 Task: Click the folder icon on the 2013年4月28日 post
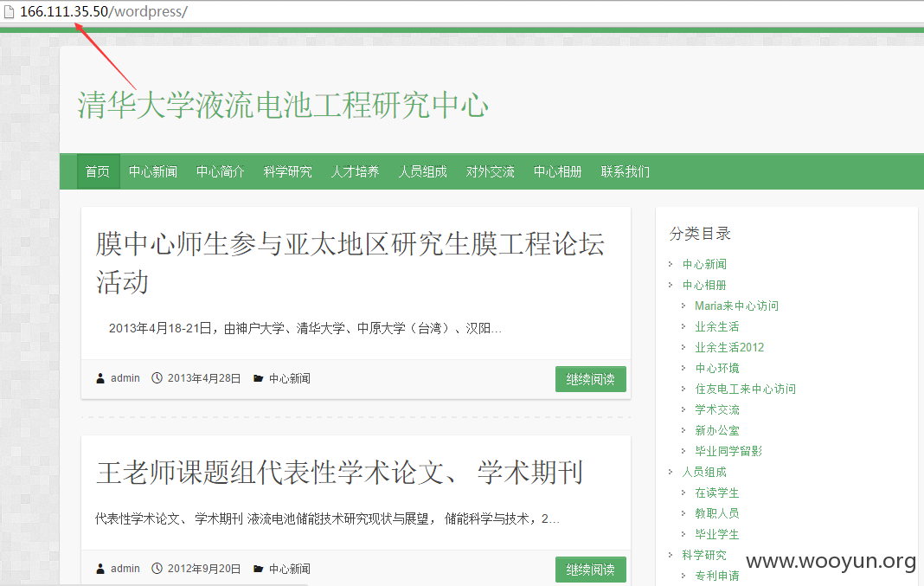tap(258, 378)
